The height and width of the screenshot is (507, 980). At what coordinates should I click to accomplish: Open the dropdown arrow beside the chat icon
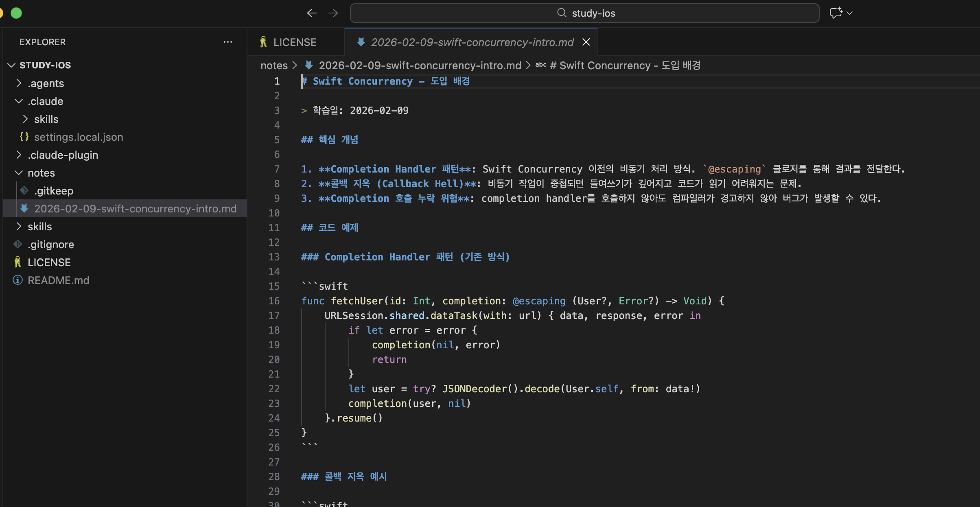pyautogui.click(x=850, y=13)
